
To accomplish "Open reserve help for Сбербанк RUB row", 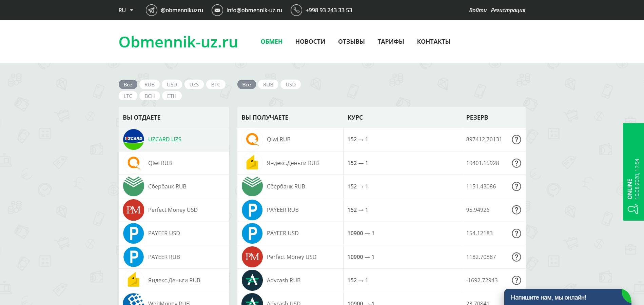I will (516, 186).
